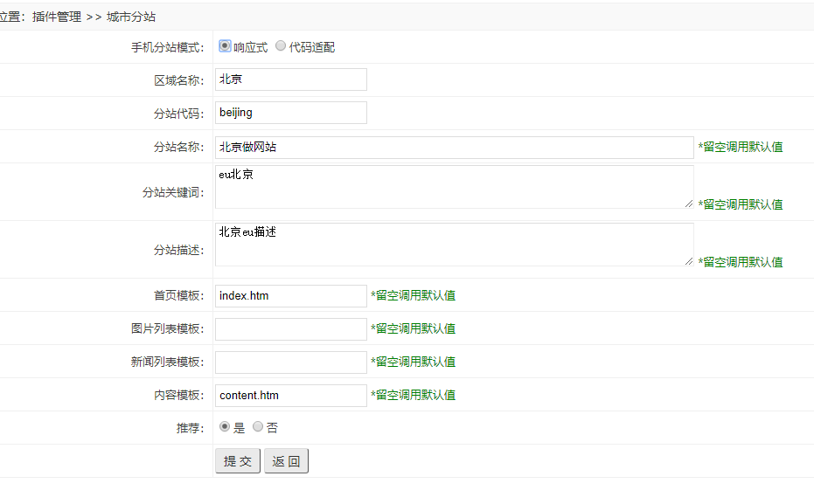Click the 提交 submit button
The height and width of the screenshot is (504, 814).
coord(238,461)
